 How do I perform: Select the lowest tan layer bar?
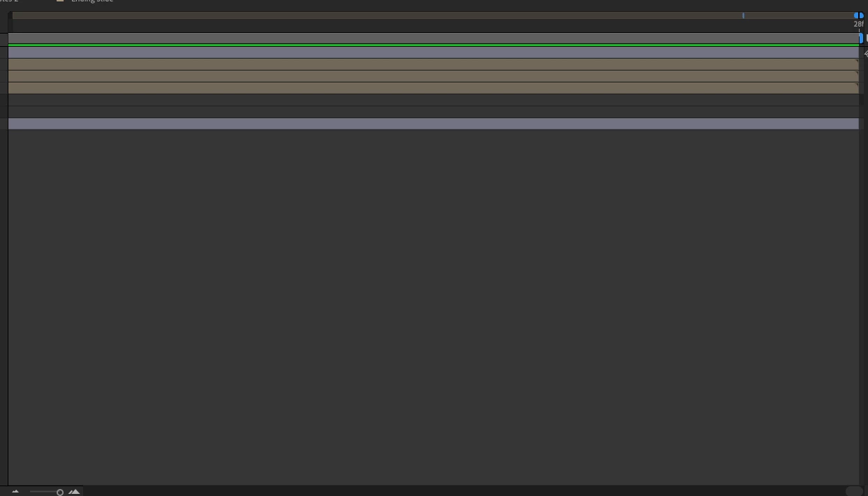433,88
